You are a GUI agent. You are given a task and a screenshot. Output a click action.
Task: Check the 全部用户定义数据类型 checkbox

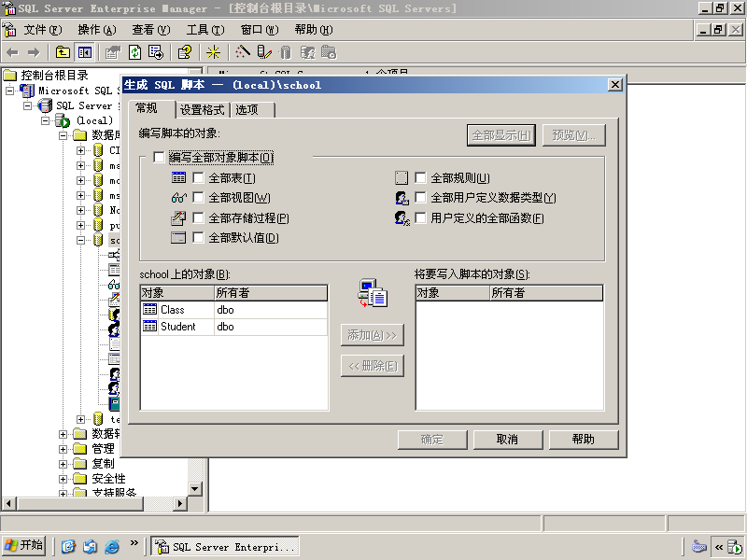(420, 198)
